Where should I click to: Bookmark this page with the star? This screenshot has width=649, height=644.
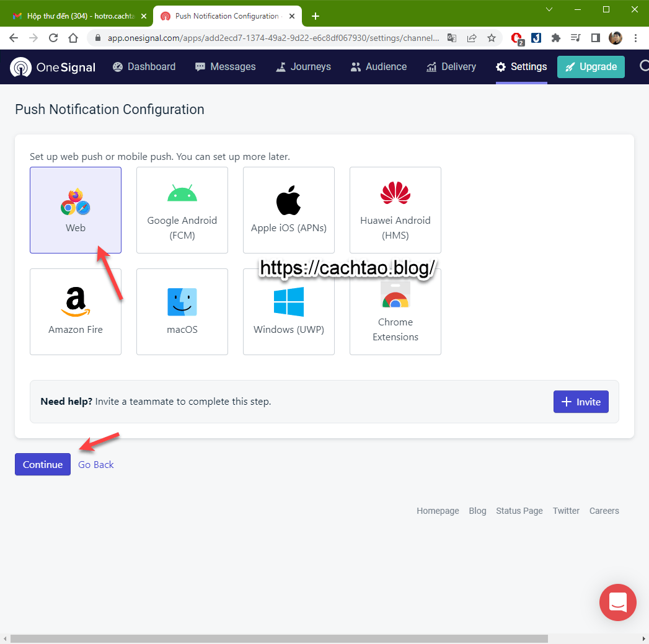click(492, 38)
